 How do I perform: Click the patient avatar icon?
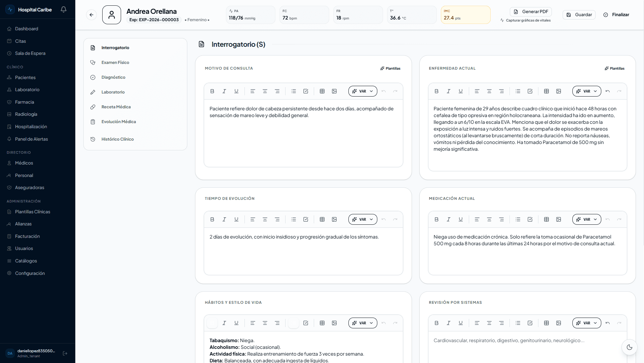(112, 15)
